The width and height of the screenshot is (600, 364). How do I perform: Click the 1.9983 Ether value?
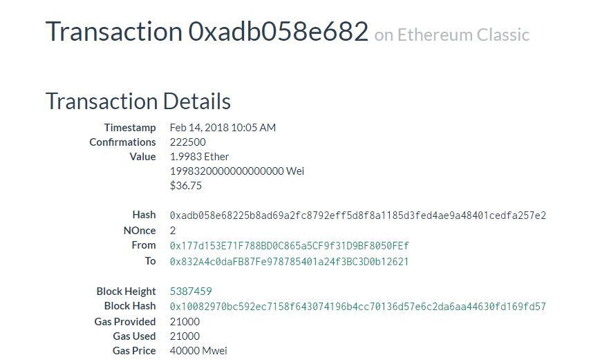[x=199, y=157]
